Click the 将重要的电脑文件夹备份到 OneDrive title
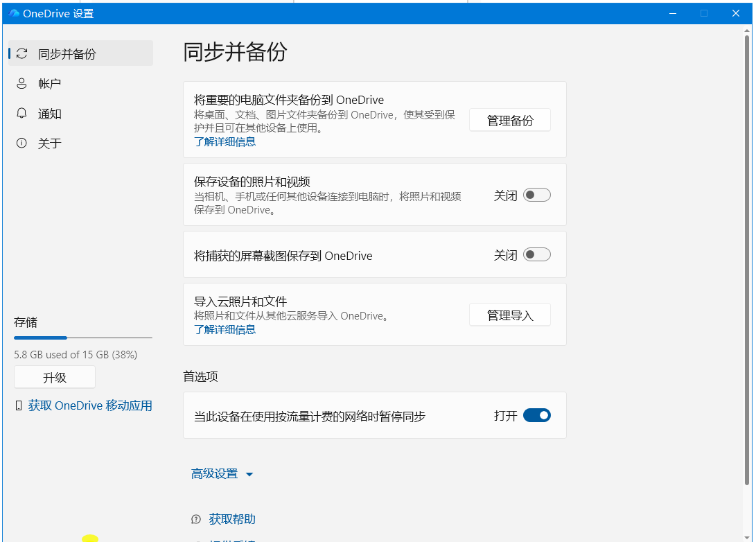 (x=289, y=100)
